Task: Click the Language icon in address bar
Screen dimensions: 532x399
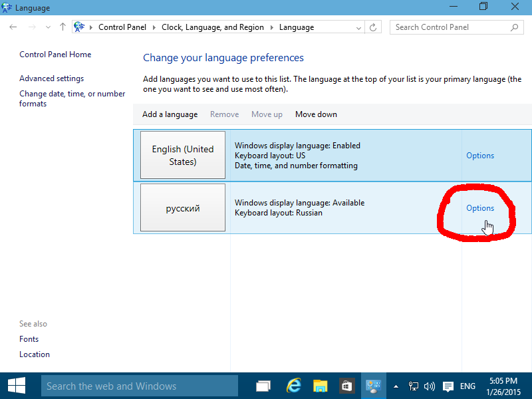Action: [79, 27]
